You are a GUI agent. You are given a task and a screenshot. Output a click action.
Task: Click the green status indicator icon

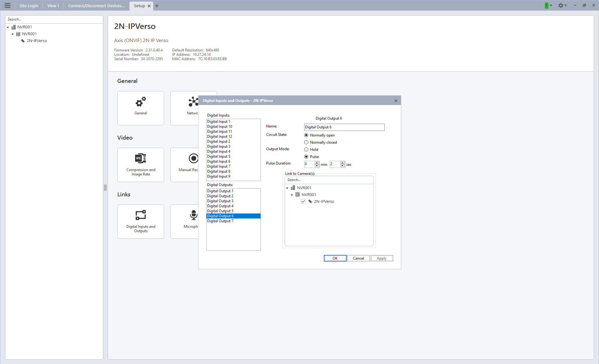tap(547, 6)
